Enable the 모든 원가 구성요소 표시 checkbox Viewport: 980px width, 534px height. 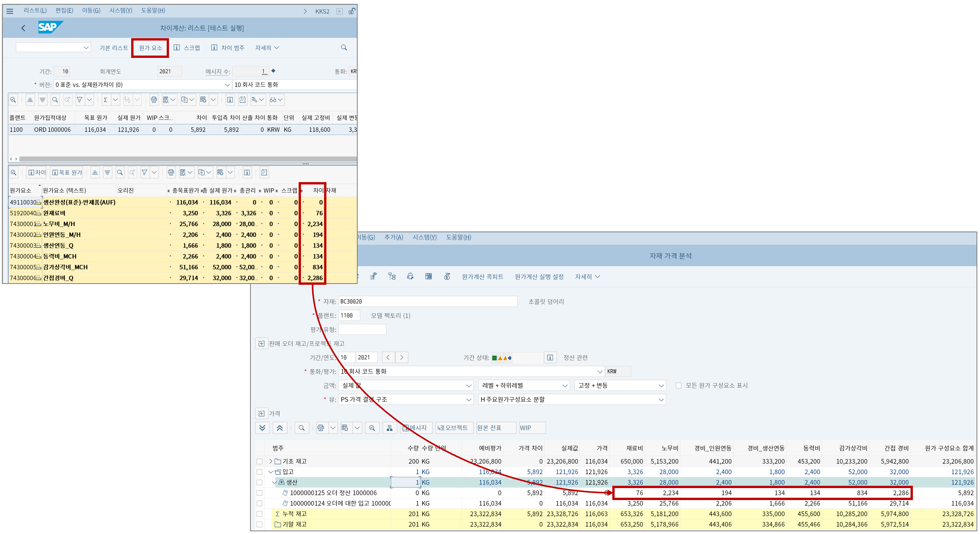(x=679, y=385)
